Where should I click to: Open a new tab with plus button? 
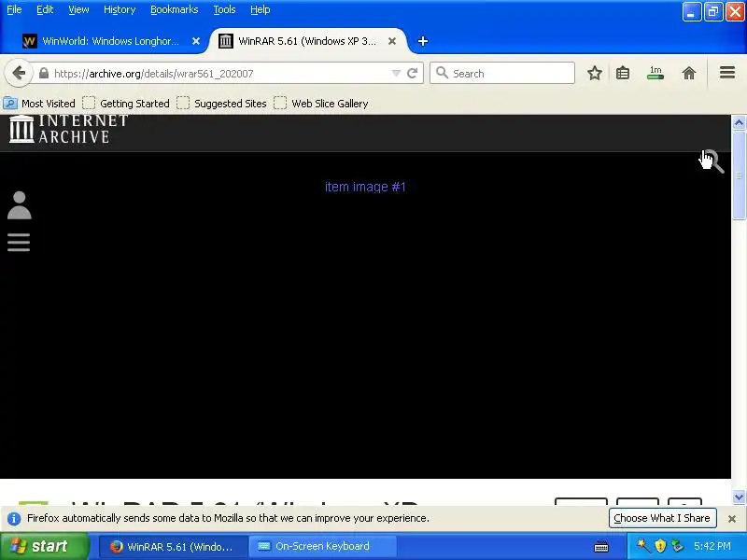click(x=423, y=41)
